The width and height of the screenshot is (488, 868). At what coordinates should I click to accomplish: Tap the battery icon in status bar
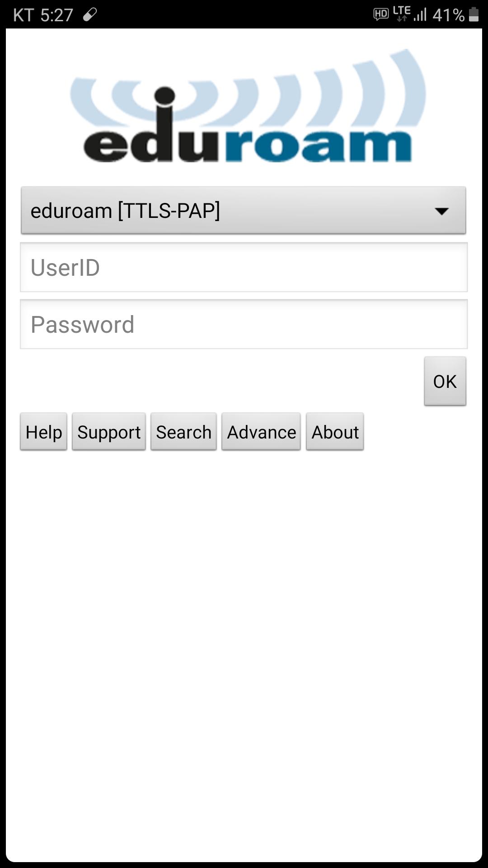[x=474, y=14]
